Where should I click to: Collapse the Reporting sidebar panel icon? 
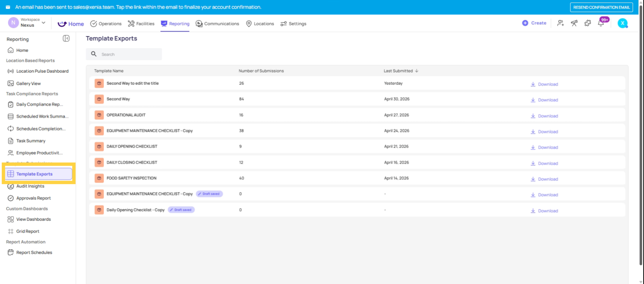[66, 39]
